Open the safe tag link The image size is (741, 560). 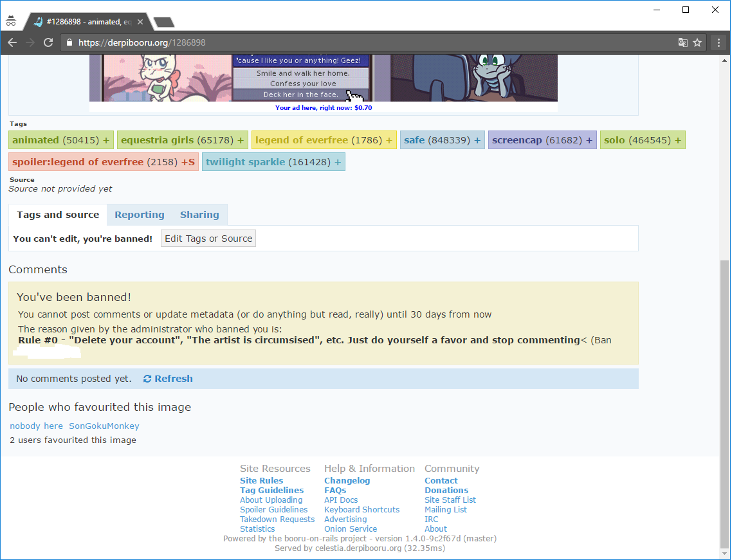click(x=414, y=140)
